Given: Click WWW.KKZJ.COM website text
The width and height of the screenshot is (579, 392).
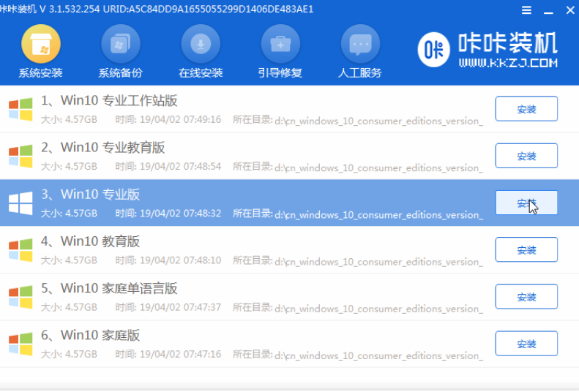Looking at the screenshot, I should point(508,63).
